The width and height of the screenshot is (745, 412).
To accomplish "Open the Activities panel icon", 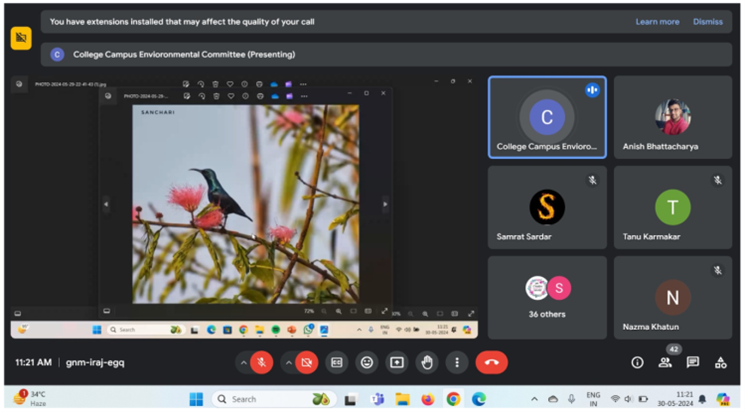I will [x=720, y=363].
